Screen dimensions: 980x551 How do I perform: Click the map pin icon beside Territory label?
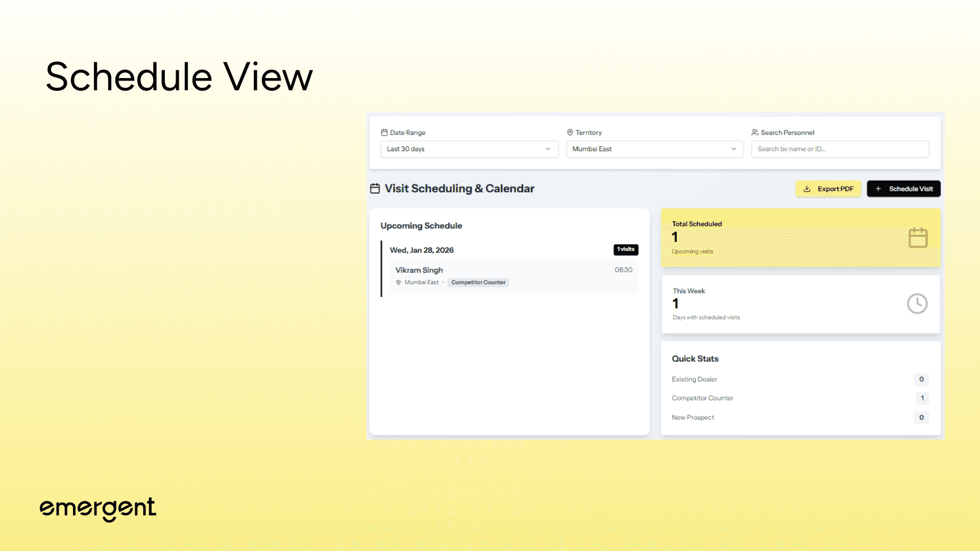tap(570, 133)
